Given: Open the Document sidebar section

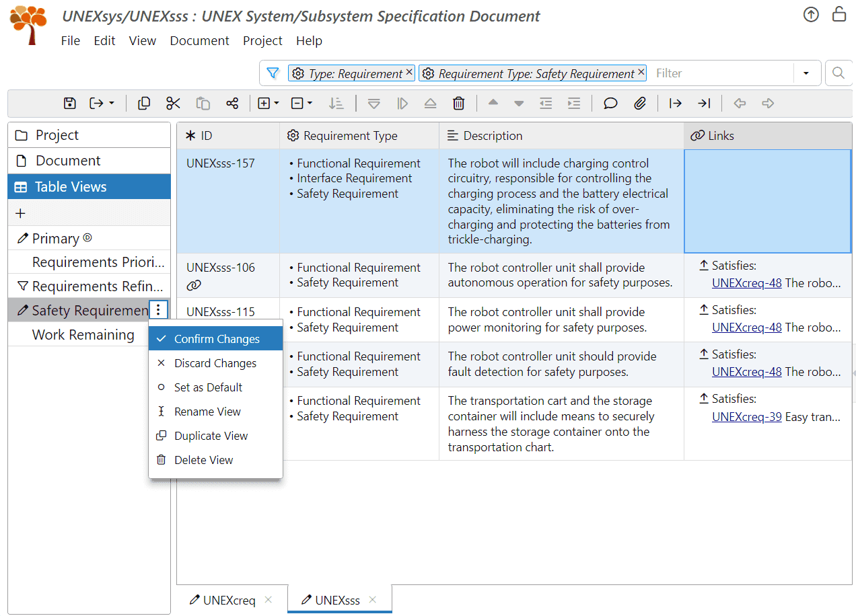Looking at the screenshot, I should (x=89, y=161).
